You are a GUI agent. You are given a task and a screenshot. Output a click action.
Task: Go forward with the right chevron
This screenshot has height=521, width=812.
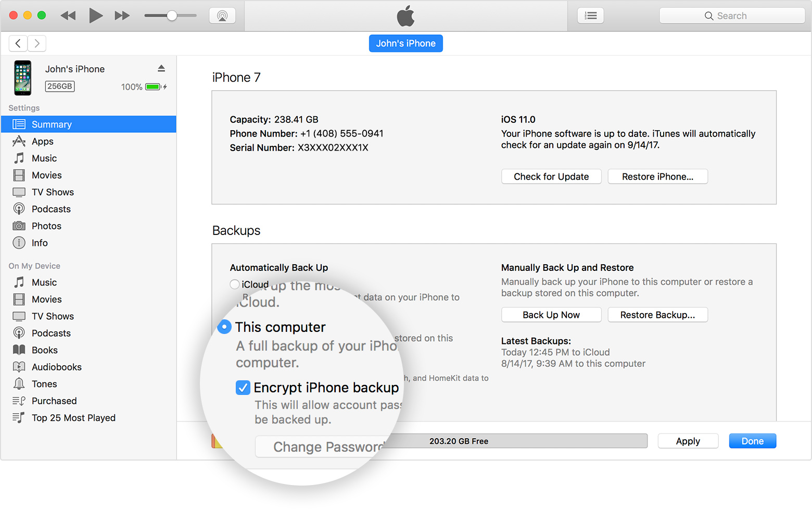[x=37, y=43]
